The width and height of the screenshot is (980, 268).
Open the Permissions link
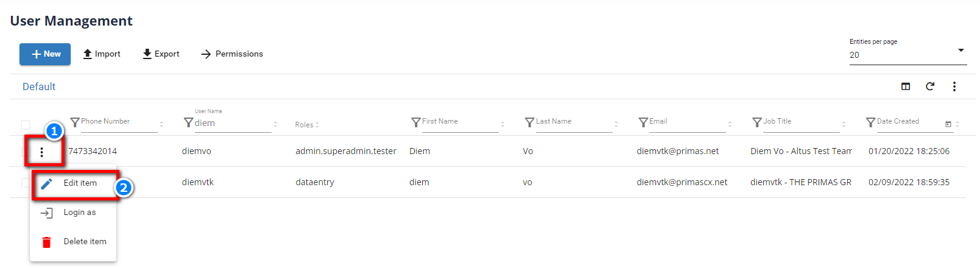232,54
